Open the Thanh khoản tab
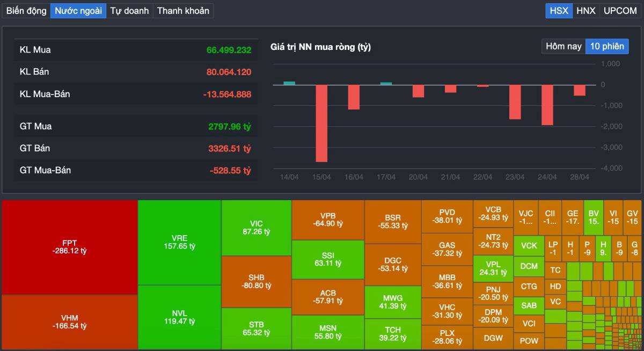Image resolution: width=644 pixels, height=351 pixels. coord(183,11)
